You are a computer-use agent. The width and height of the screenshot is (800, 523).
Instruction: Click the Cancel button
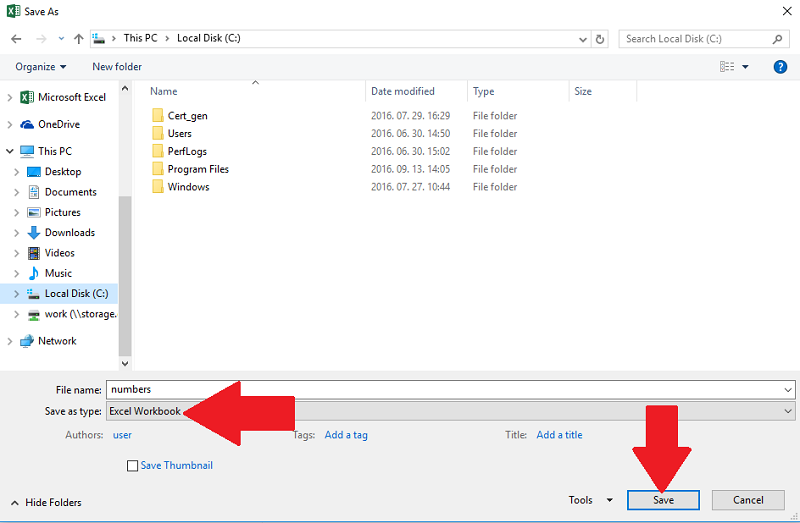coord(747,500)
